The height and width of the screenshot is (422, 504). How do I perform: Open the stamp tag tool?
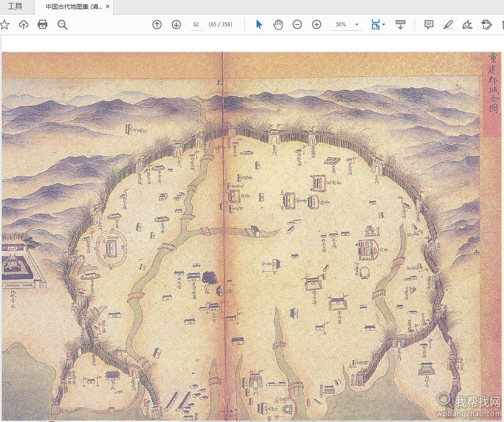coord(486,25)
